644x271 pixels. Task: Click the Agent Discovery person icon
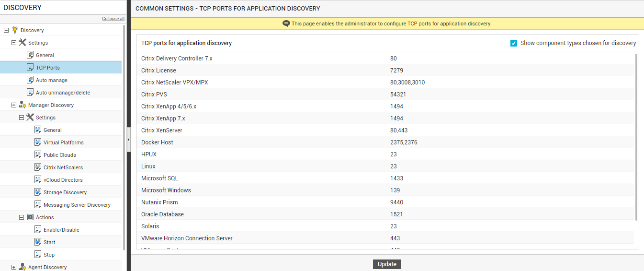[22, 267]
